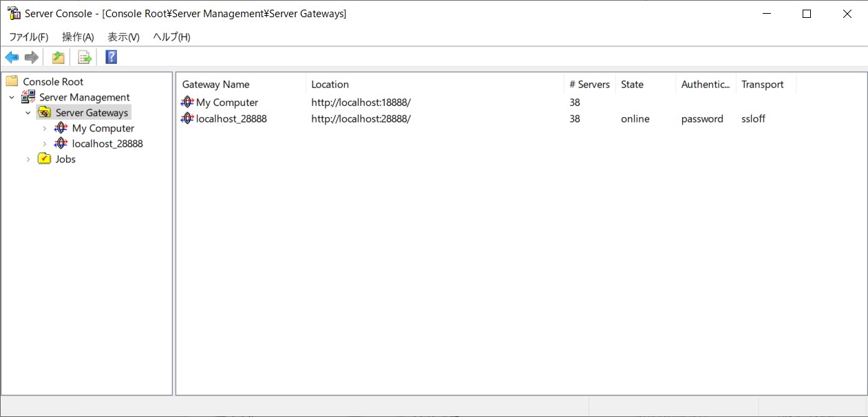This screenshot has height=417, width=868.
Task: Expand the My Computer tree node
Action: pos(45,129)
